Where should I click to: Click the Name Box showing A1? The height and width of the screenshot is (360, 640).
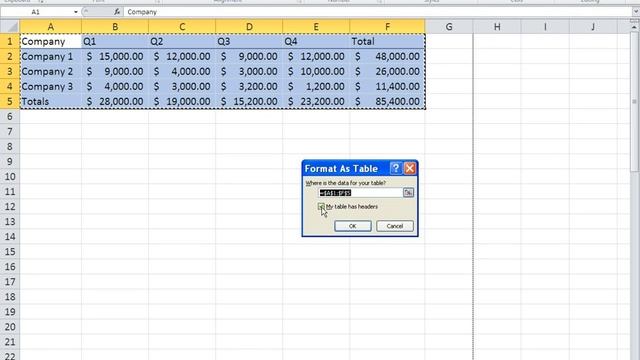point(36,12)
